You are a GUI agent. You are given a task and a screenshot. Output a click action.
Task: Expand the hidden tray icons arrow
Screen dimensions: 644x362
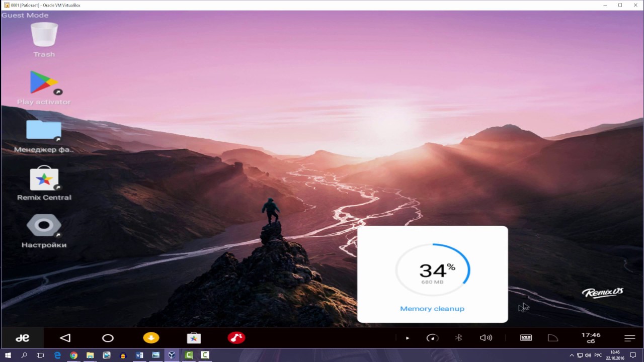click(408, 338)
